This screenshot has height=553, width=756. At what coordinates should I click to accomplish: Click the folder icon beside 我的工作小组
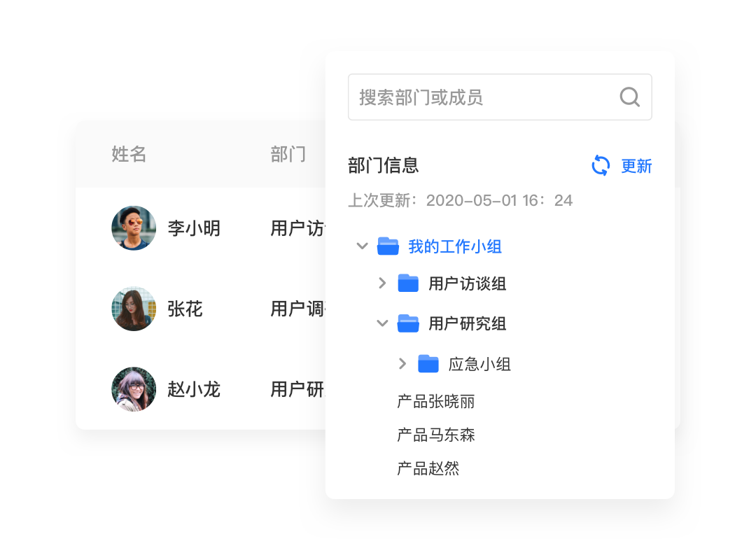[x=387, y=246]
